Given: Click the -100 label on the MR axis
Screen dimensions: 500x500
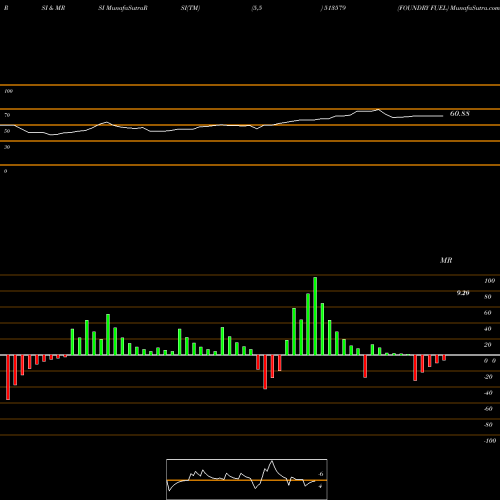Looking at the screenshot, I should 490,441.
